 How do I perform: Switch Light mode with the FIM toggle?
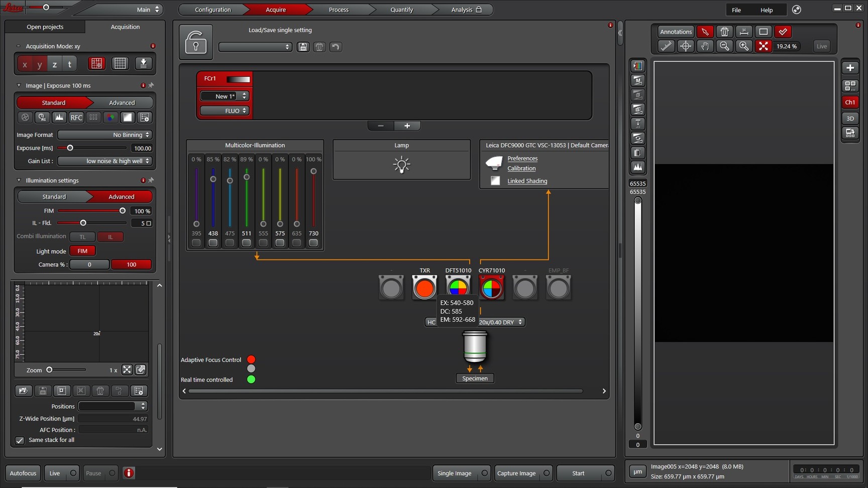[x=82, y=251]
